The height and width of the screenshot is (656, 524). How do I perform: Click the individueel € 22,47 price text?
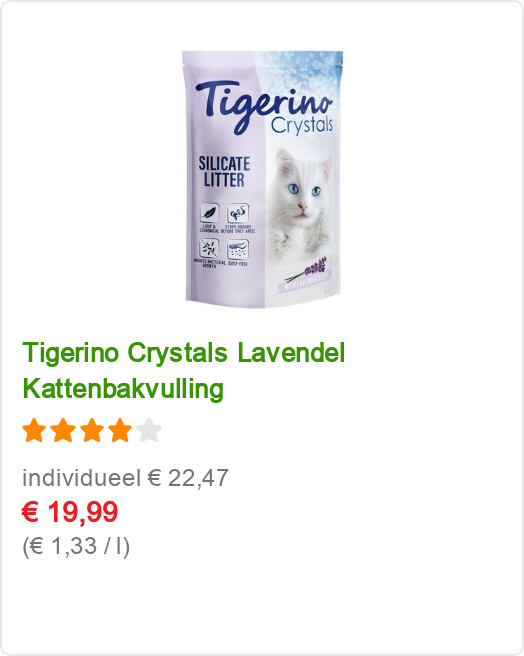125,478
